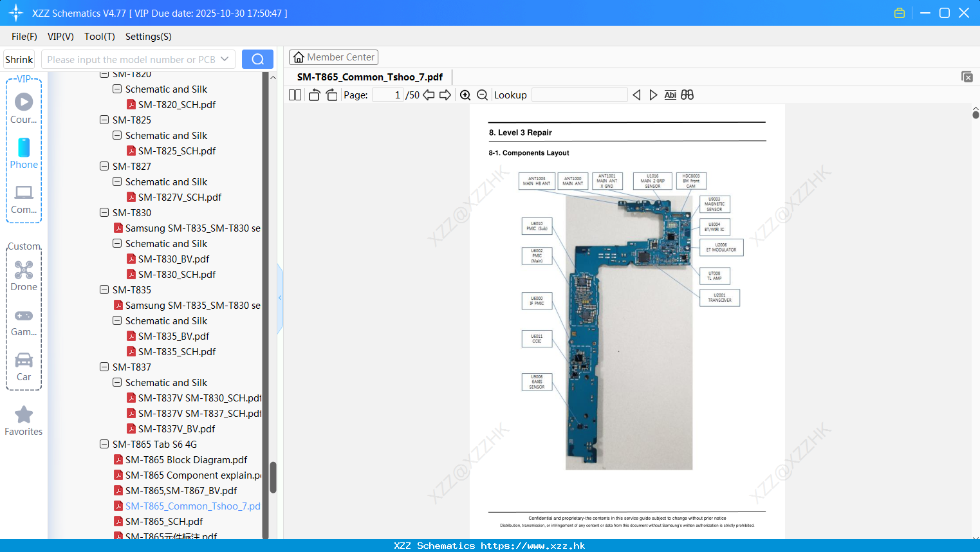Collapse the SM-T830 tree node
980x552 pixels.
coord(104,212)
